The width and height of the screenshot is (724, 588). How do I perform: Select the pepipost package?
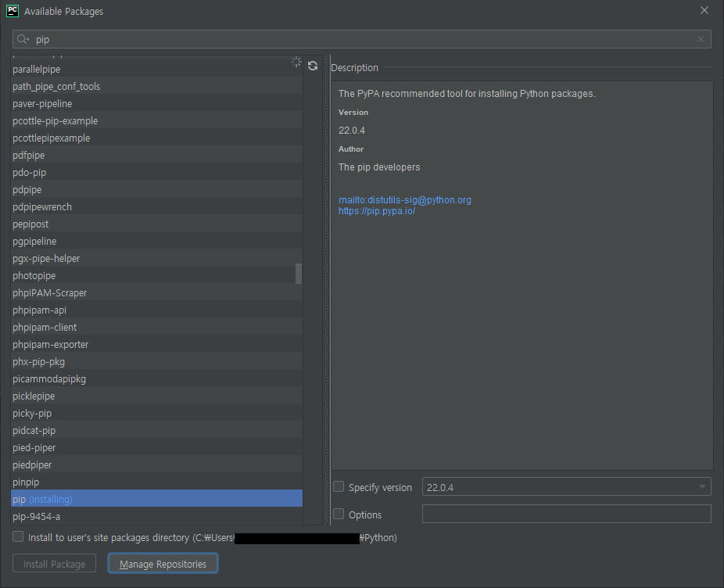click(156, 224)
